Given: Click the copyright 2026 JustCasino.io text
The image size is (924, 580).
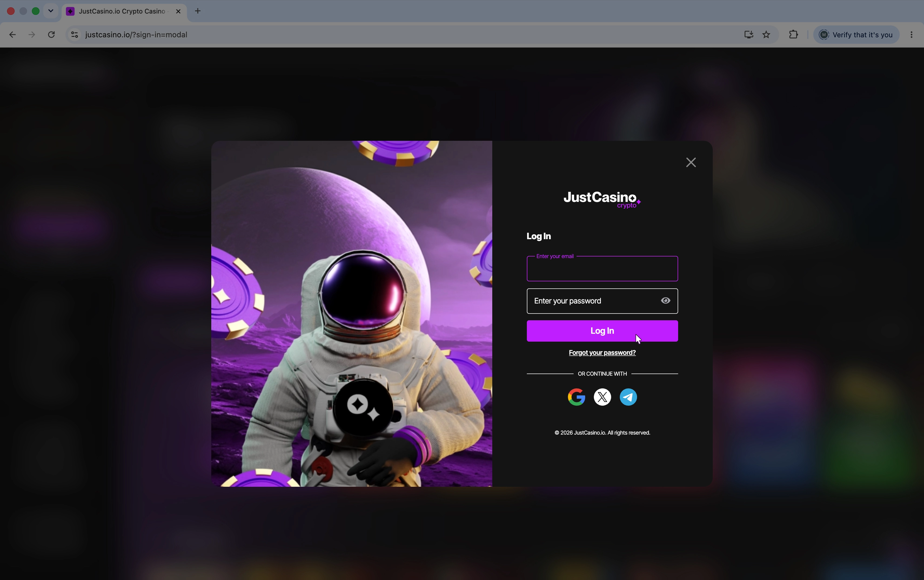Looking at the screenshot, I should tap(602, 433).
